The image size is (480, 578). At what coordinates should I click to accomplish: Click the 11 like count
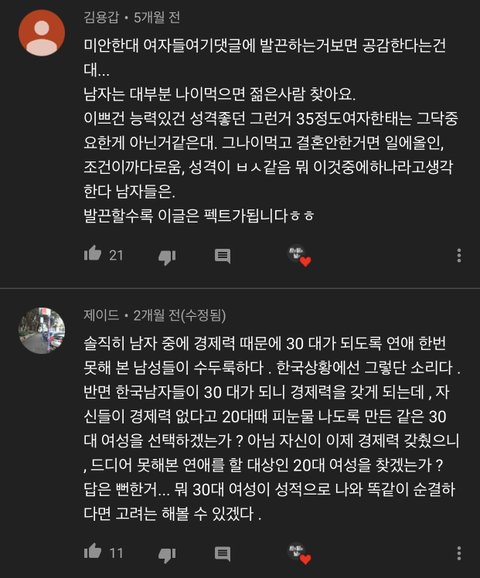point(116,553)
